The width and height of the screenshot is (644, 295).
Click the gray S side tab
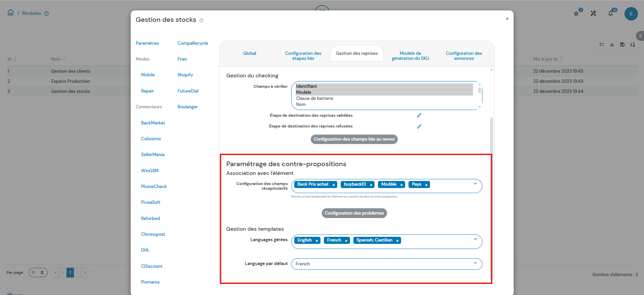(x=640, y=36)
